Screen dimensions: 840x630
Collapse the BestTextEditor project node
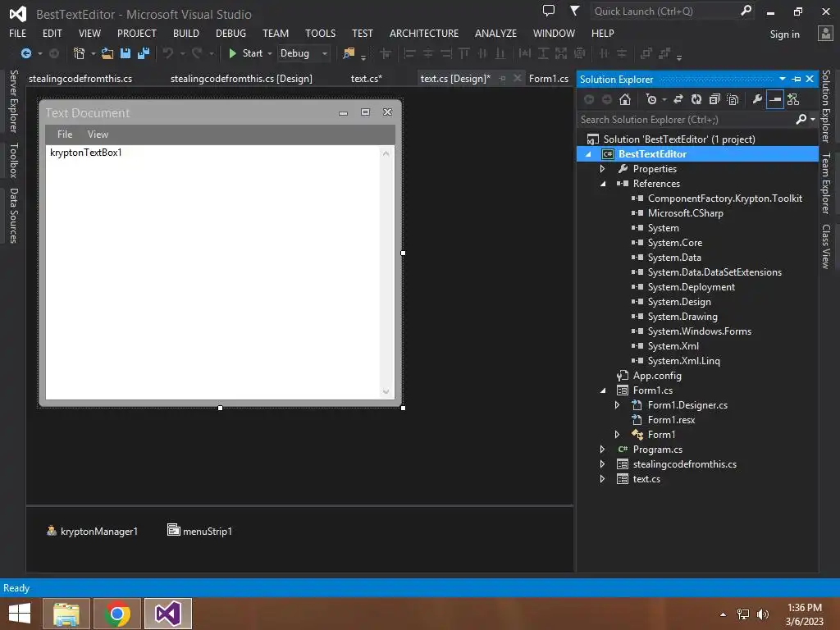(588, 154)
